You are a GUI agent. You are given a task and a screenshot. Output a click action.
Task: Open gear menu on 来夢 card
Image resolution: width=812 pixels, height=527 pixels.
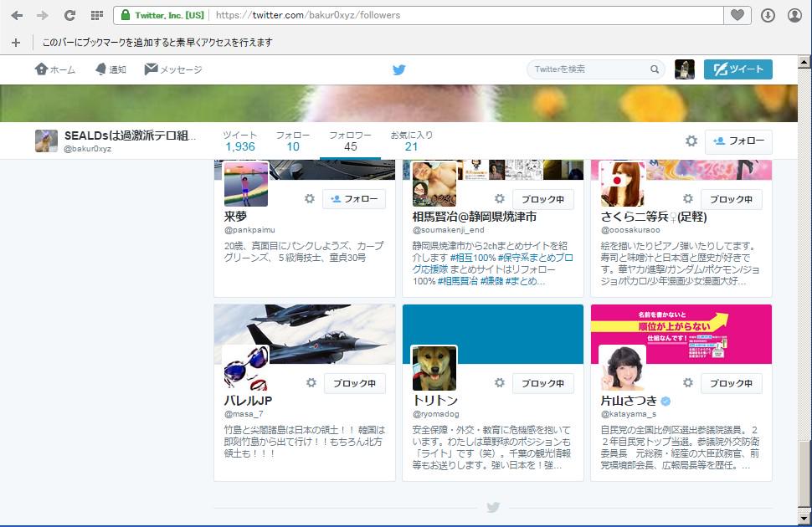click(310, 199)
